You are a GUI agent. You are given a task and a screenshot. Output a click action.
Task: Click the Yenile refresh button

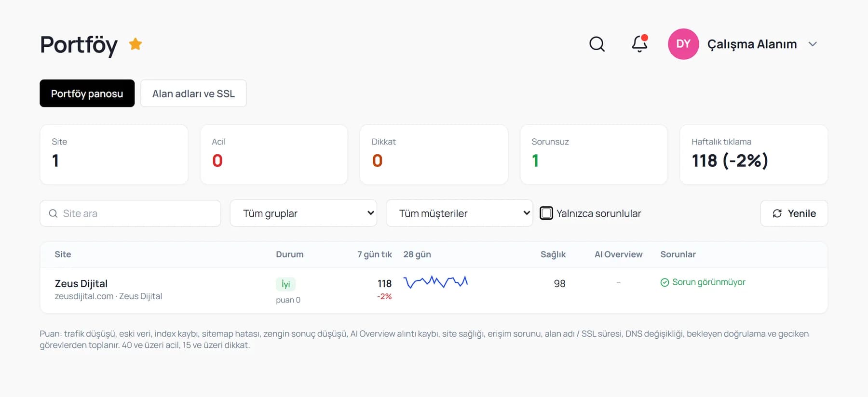pyautogui.click(x=794, y=213)
